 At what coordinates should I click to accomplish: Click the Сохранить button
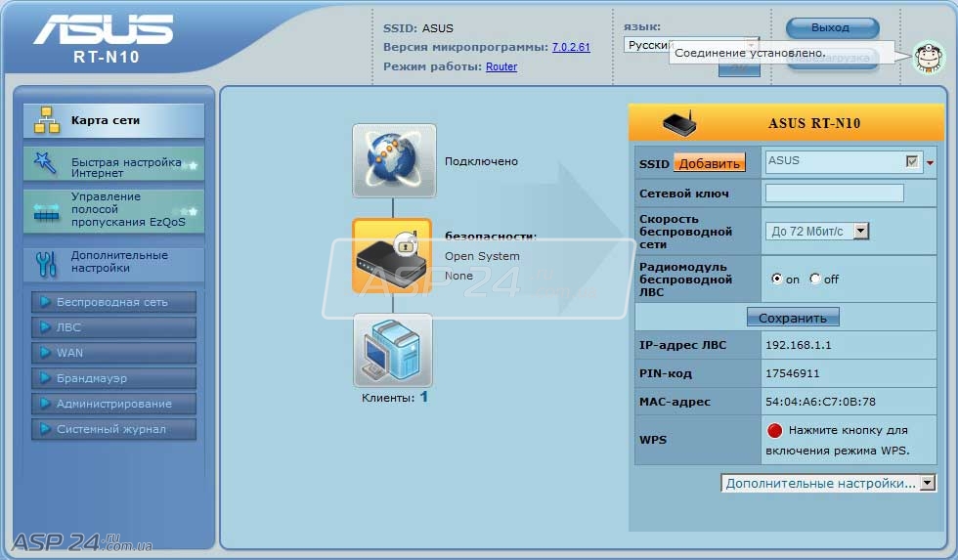pos(793,318)
